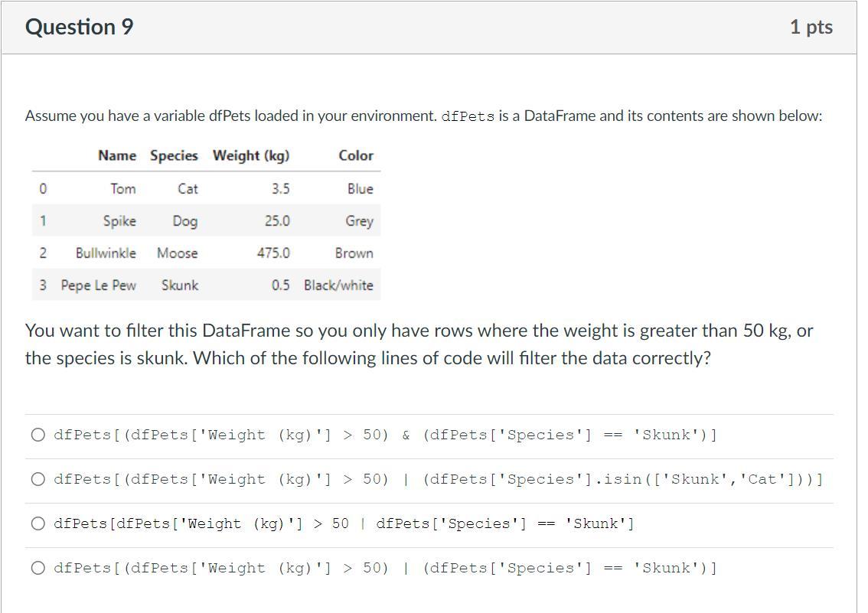Click the Skunk species cell

point(180,285)
